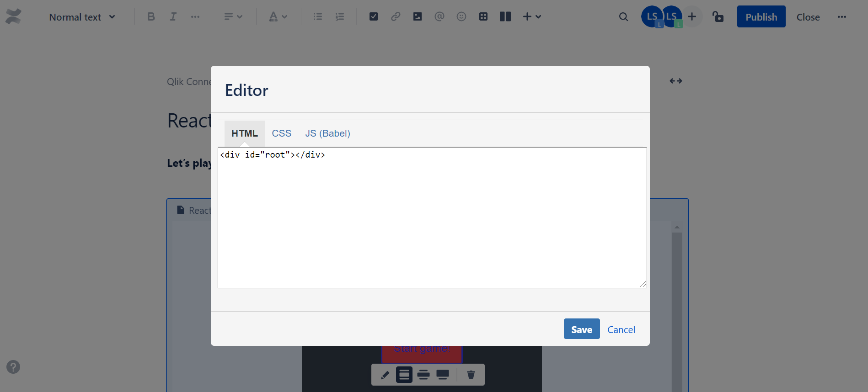Switch to the JS (Babel) tab
The image size is (868, 392).
[x=328, y=133]
